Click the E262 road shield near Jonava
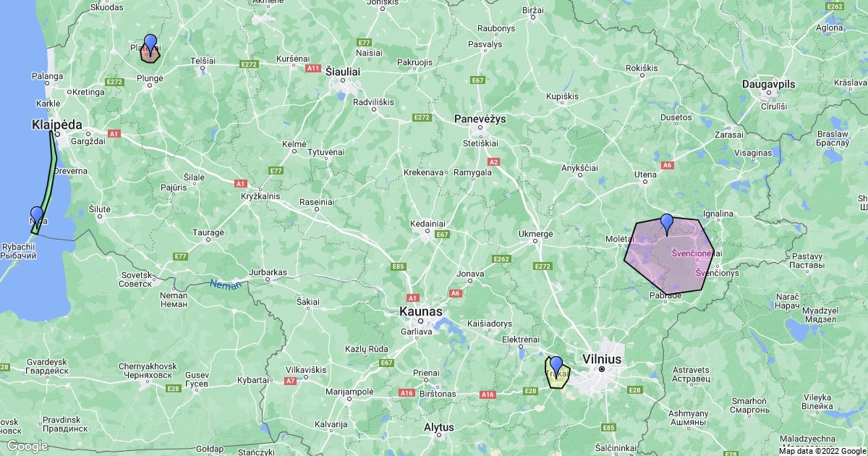Viewport: 868px width, 456px height. click(x=501, y=258)
